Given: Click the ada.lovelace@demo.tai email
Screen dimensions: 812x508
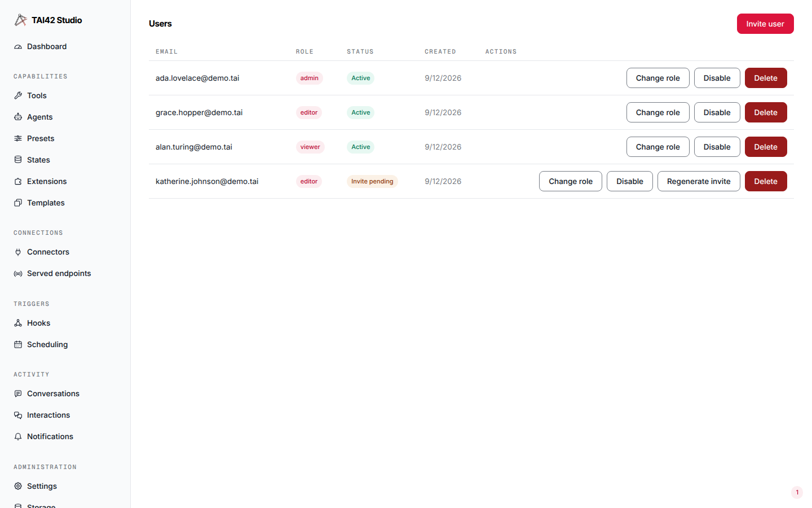Looking at the screenshot, I should [x=197, y=78].
